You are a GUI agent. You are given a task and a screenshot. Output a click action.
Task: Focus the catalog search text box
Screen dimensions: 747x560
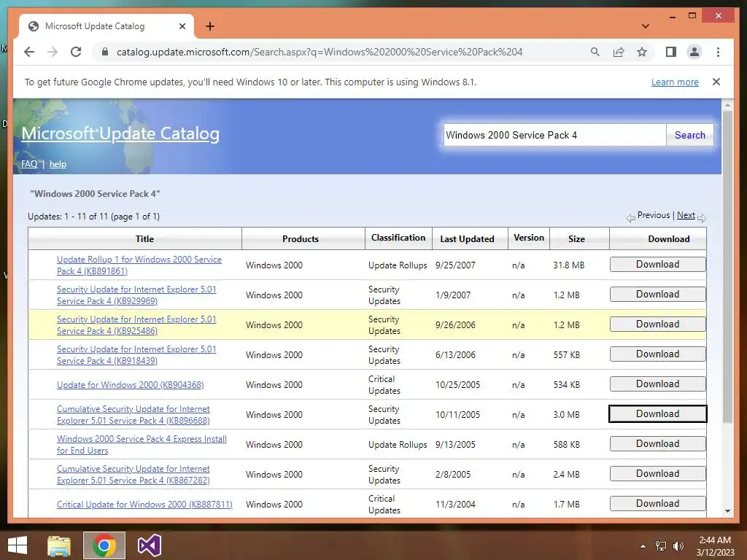[x=554, y=135]
